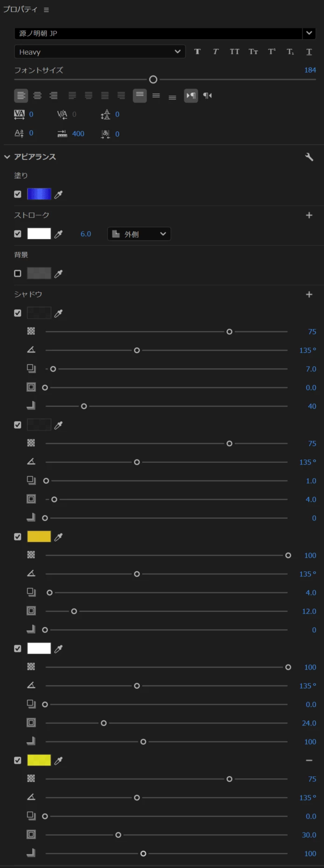
Task: Uncheck the fill (塗り) checkbox
Action: coord(18,194)
